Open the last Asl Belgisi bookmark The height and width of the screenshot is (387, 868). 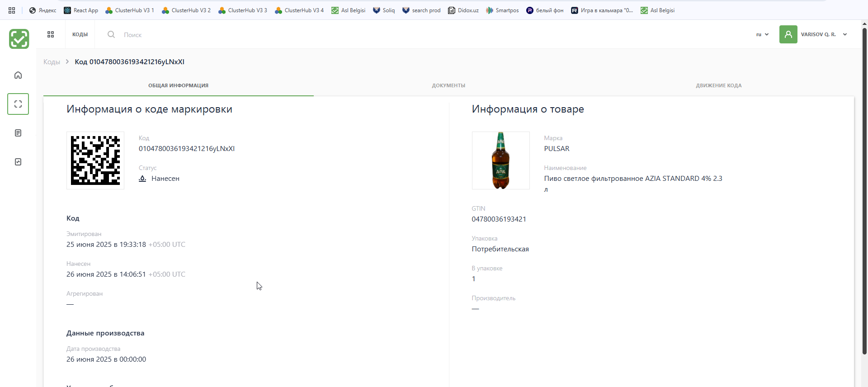point(657,10)
